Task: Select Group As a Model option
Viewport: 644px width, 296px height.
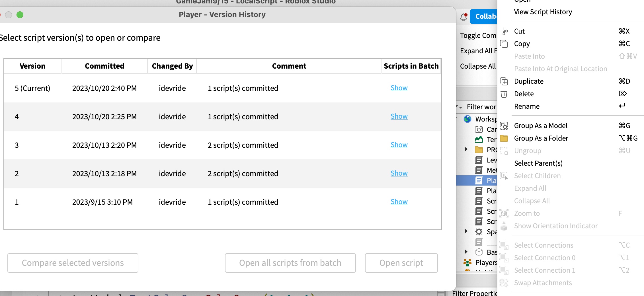Action: [541, 126]
